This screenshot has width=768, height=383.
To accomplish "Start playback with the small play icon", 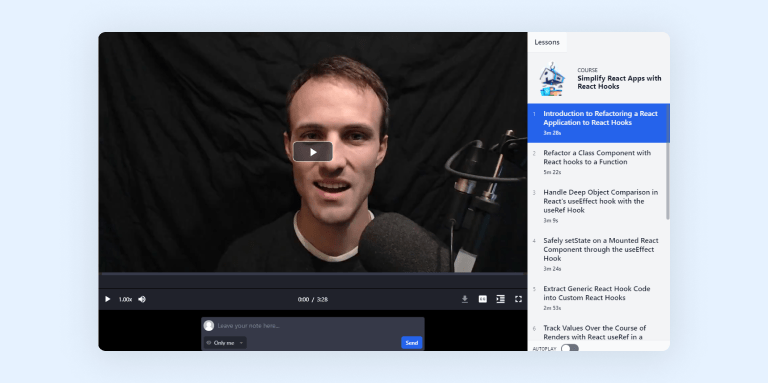I will tap(108, 299).
